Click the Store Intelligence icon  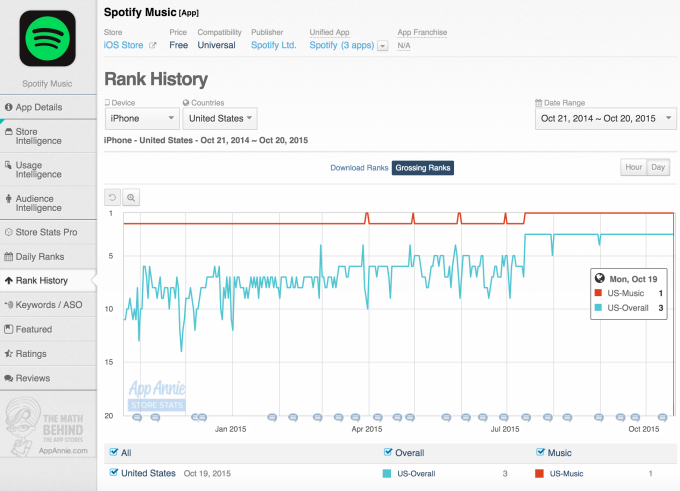click(x=9, y=131)
